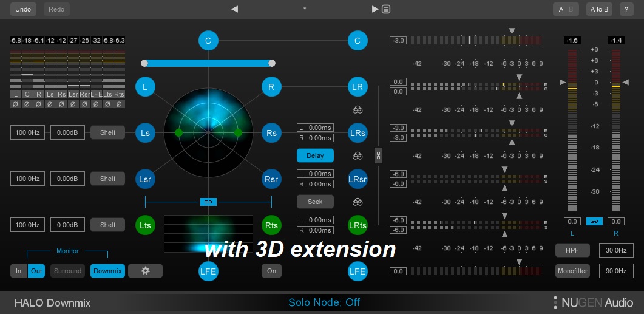Click the next preset right arrow
644x314 pixels.
pos(375,9)
